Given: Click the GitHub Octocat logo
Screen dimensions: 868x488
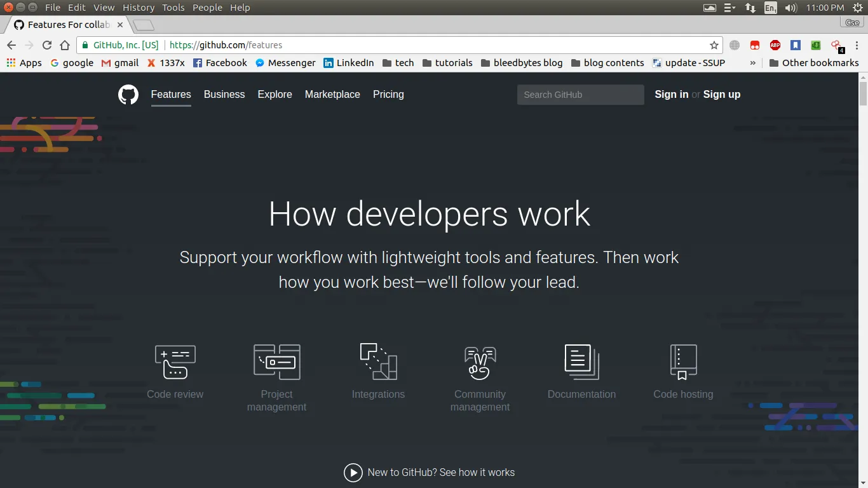Looking at the screenshot, I should coord(128,95).
